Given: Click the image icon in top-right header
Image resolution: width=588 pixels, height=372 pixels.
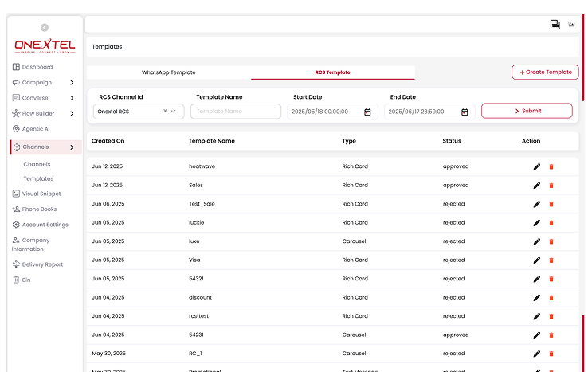Looking at the screenshot, I should click(x=571, y=25).
